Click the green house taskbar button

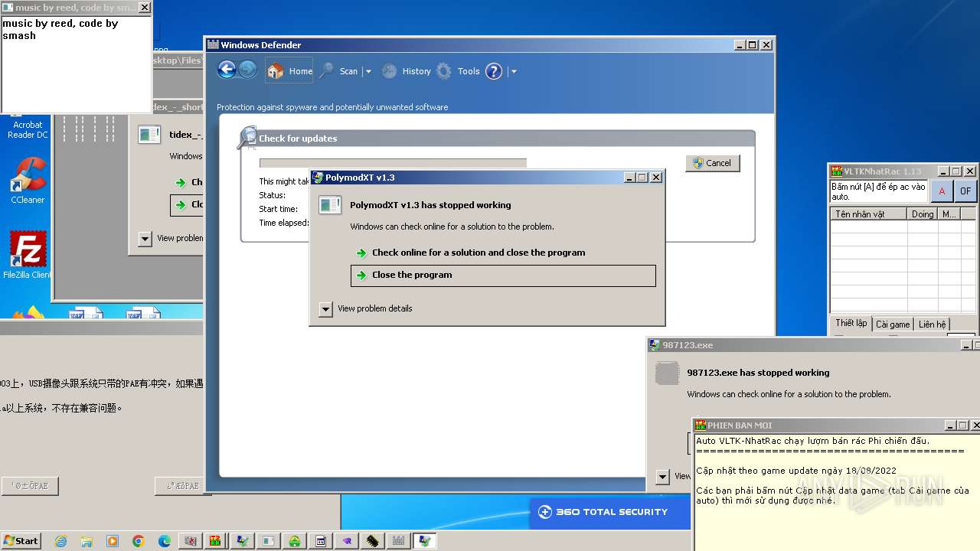point(295,541)
